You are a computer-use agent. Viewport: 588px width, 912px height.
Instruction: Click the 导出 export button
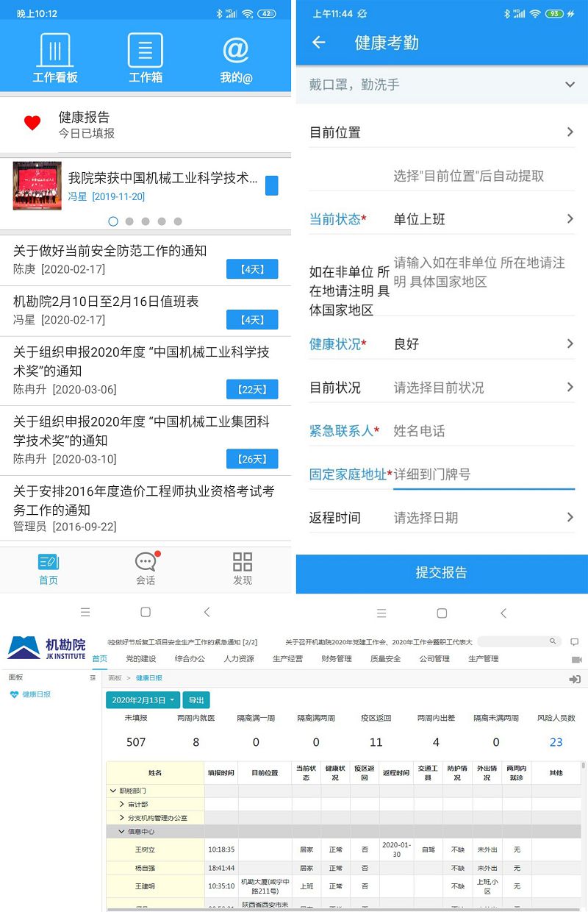196,701
